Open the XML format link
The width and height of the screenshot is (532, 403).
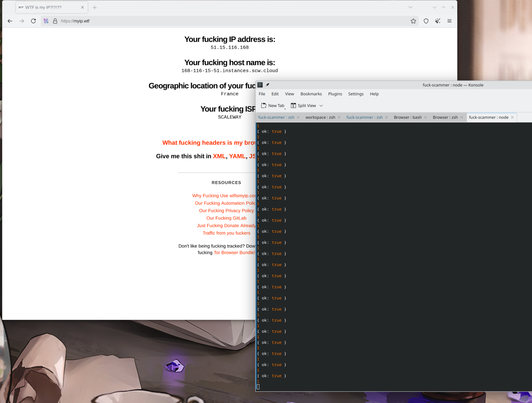(219, 156)
